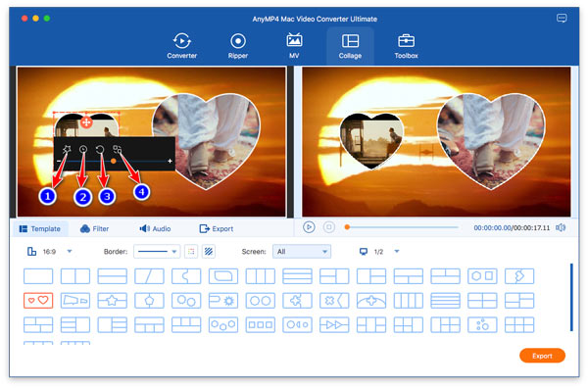This screenshot has width=588, height=388.
Task: Mute the preview volume speaker
Action: pos(561,227)
